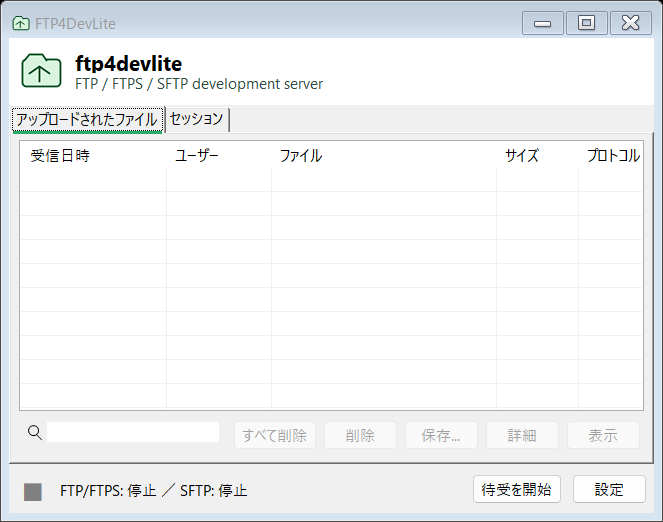Click the 詳細 button
Image resolution: width=663 pixels, height=522 pixels.
[x=522, y=435]
